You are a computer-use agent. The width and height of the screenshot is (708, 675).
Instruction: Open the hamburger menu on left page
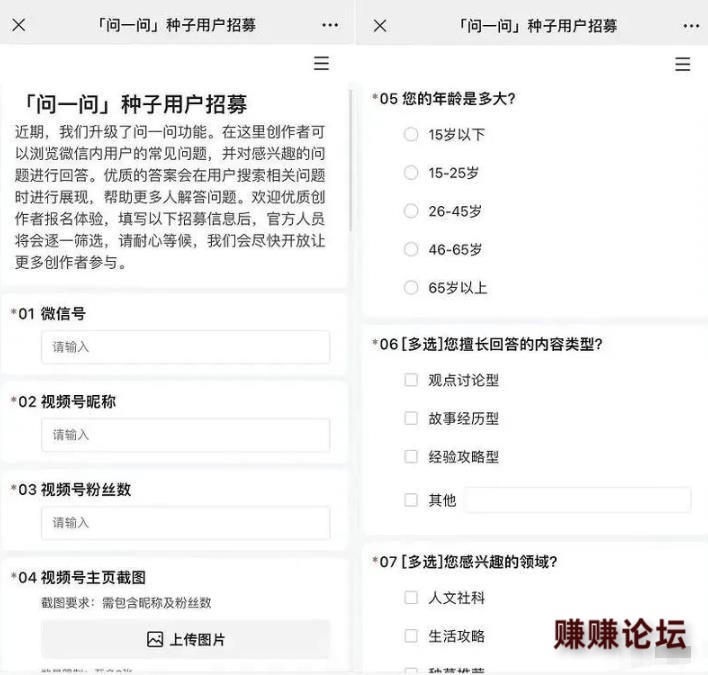(x=321, y=63)
